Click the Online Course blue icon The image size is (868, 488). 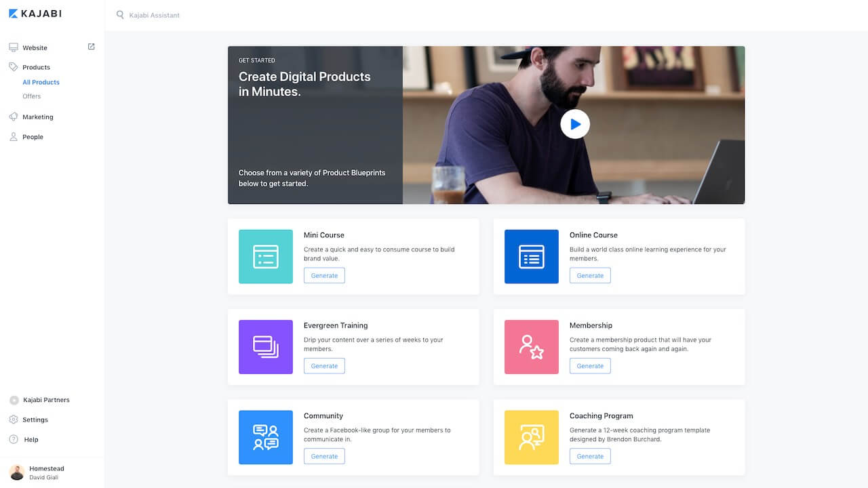click(x=532, y=256)
